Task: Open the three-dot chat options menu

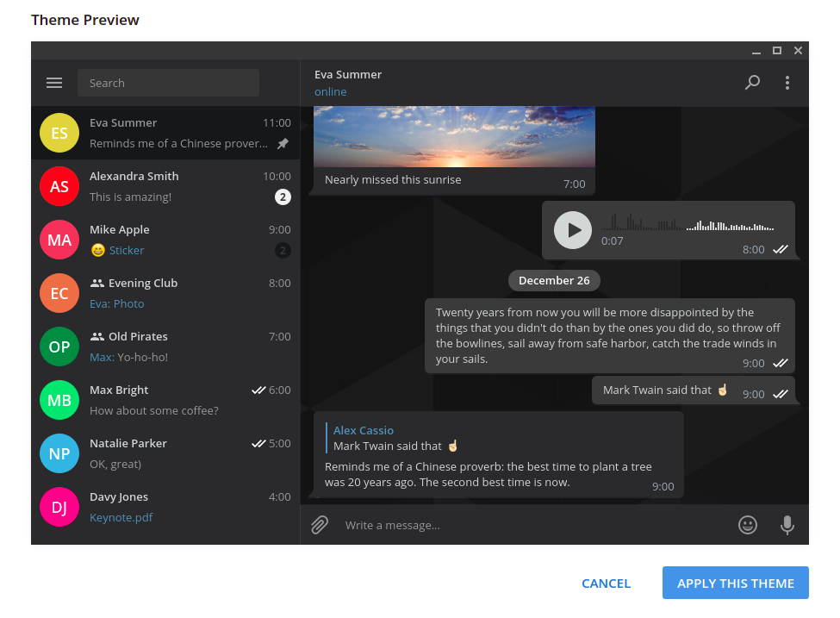Action: point(787,83)
